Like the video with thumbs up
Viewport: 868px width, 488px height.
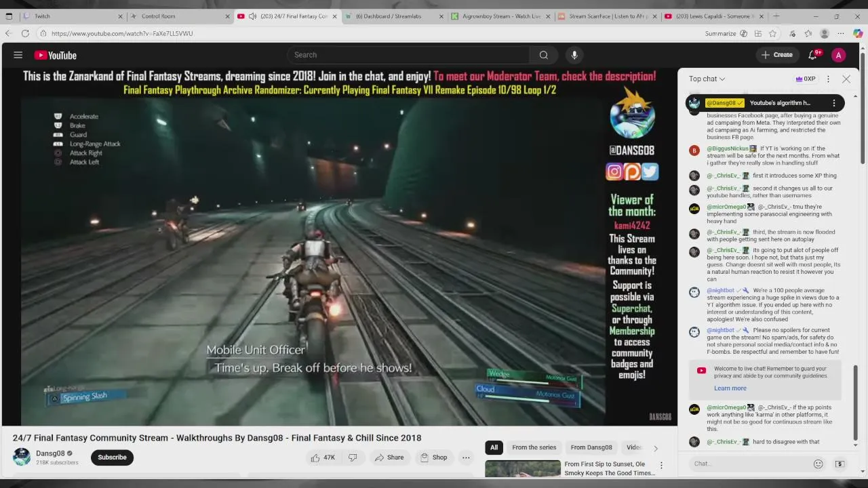323,457
